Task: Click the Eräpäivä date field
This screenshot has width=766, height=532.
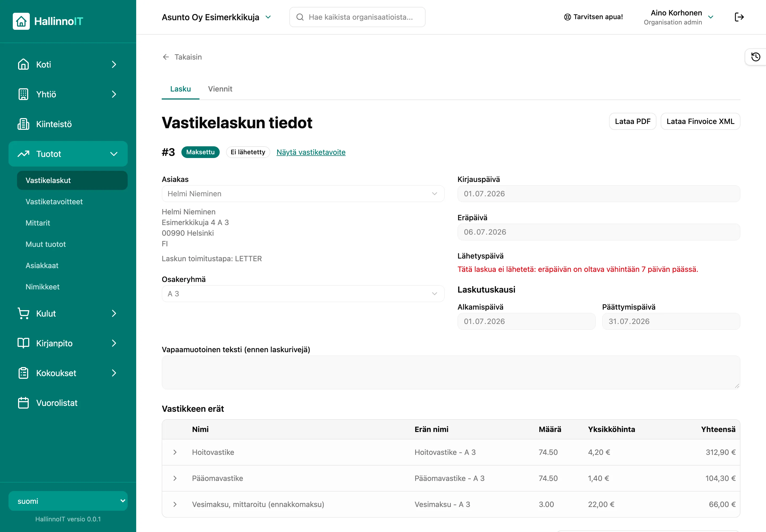Action: 598,232
